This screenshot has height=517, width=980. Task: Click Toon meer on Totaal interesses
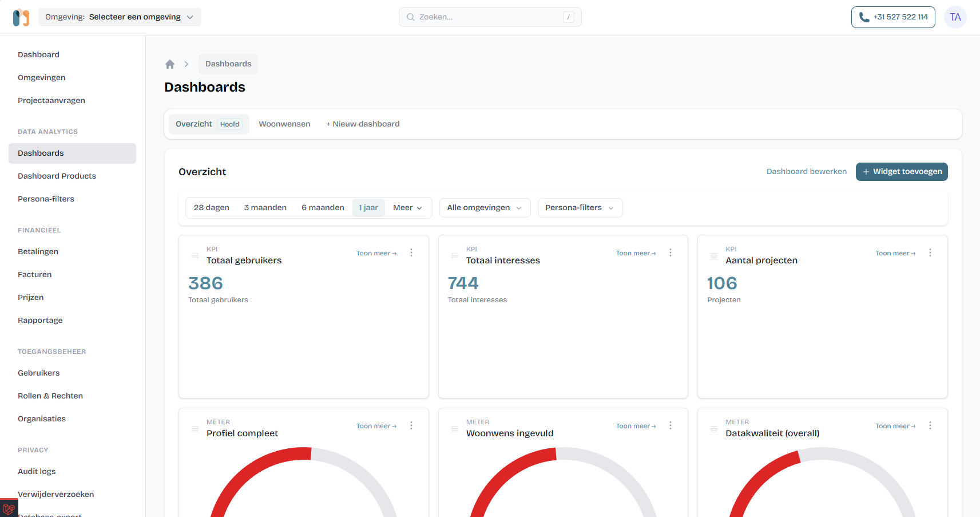[636, 253]
